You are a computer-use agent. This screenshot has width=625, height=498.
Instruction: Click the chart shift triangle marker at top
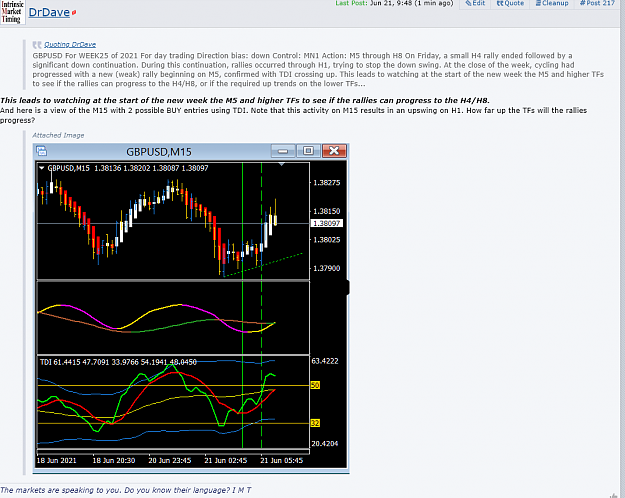pyautogui.click(x=281, y=164)
